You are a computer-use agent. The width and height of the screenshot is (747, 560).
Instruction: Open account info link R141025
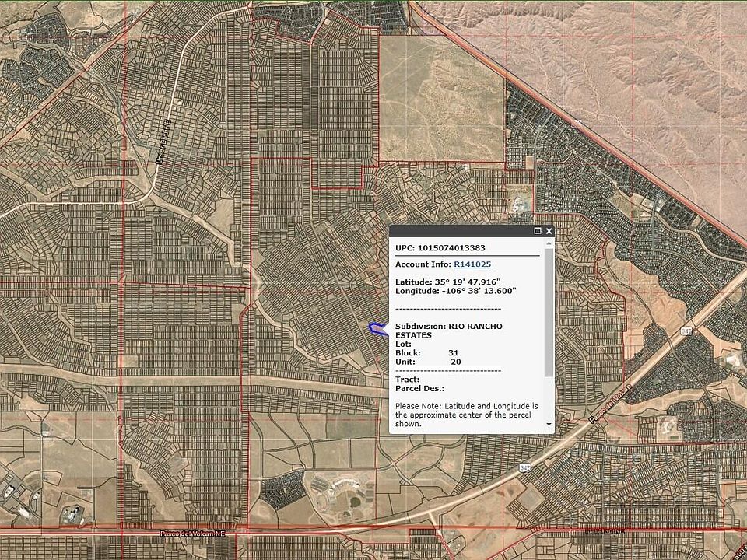pyautogui.click(x=472, y=264)
